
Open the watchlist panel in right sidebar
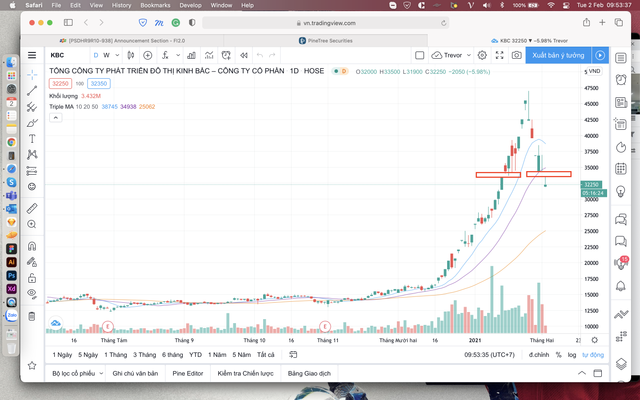(x=621, y=58)
